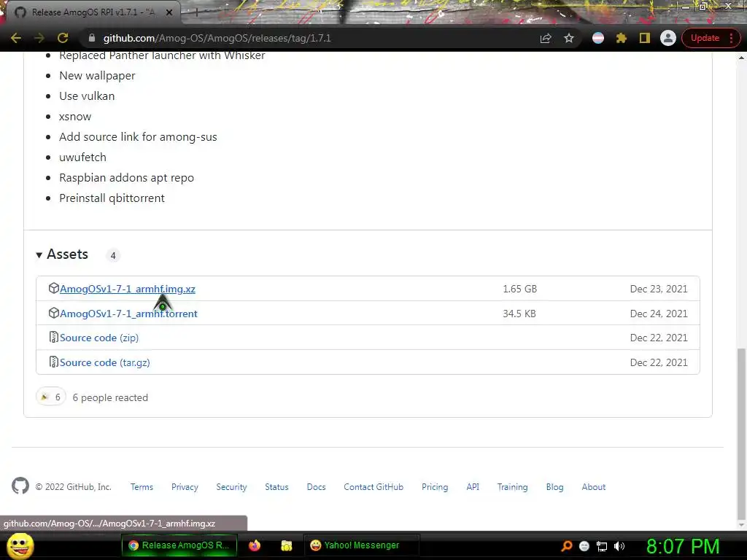Image resolution: width=747 pixels, height=560 pixels.
Task: Collapse the Assets section
Action: point(63,254)
